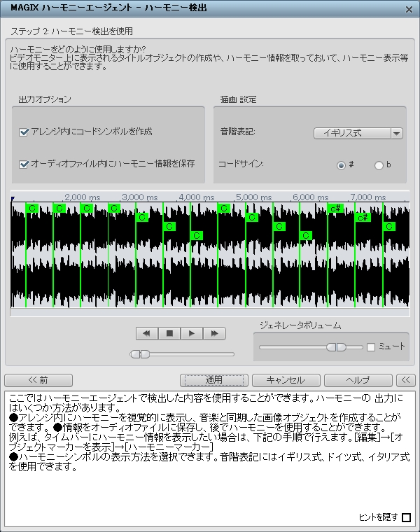Click the first C chord marker
The width and height of the screenshot is (420, 532).
[x=32, y=209]
